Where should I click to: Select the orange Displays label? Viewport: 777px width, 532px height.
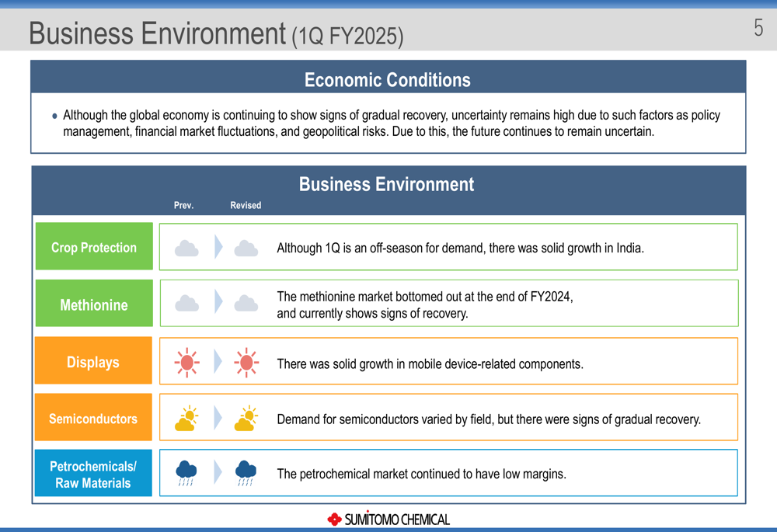click(x=93, y=362)
